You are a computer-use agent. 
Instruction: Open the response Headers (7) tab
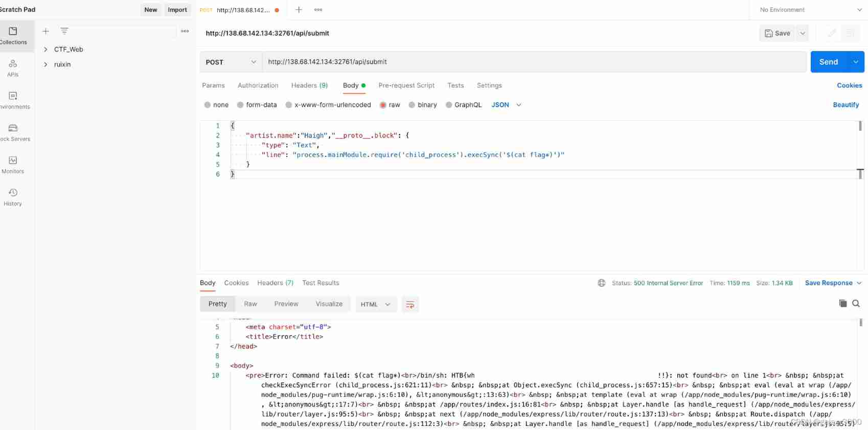coord(275,283)
